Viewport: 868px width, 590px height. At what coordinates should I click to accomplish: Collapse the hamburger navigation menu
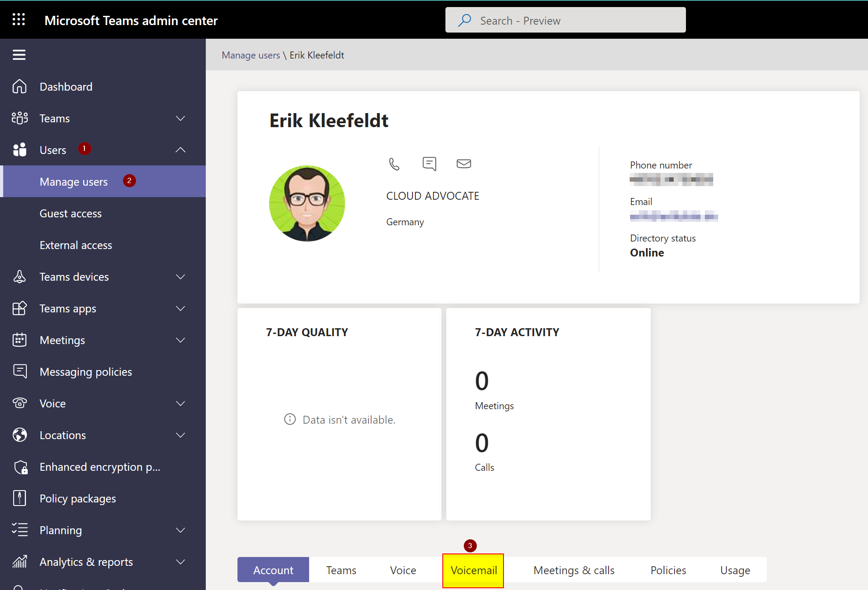click(19, 55)
